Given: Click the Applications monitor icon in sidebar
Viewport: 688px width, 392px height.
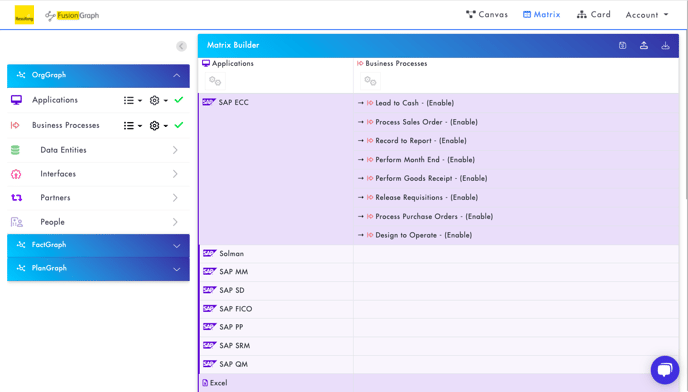Looking at the screenshot, I should [x=16, y=100].
